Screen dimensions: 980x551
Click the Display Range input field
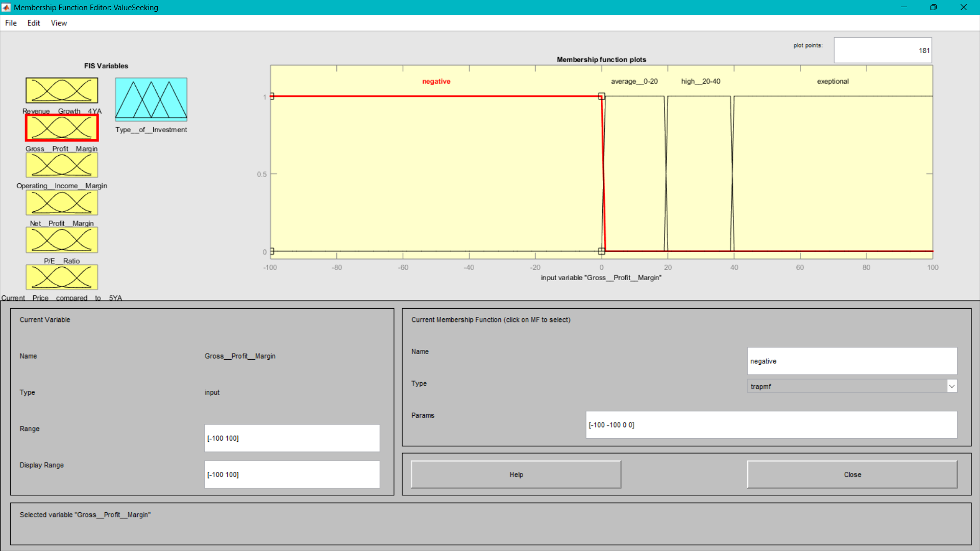coord(292,474)
